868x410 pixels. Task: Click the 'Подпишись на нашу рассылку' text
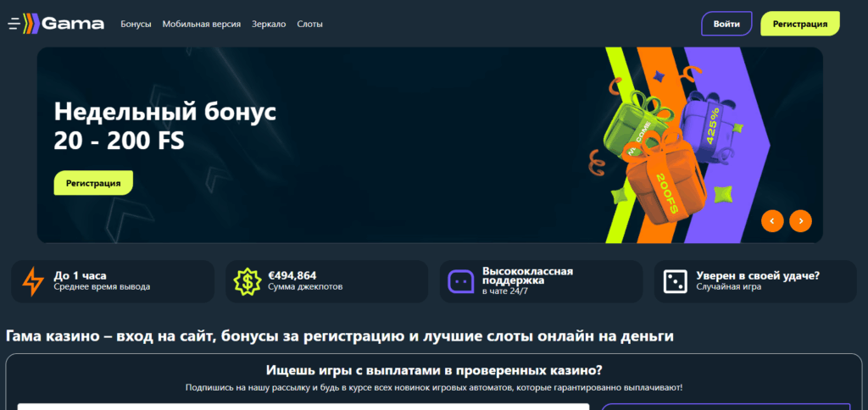(x=434, y=387)
